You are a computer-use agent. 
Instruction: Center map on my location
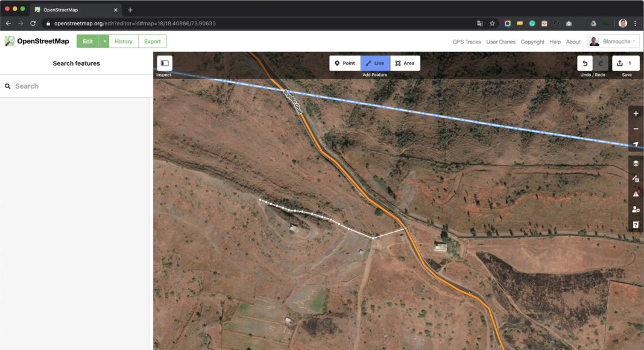(636, 144)
